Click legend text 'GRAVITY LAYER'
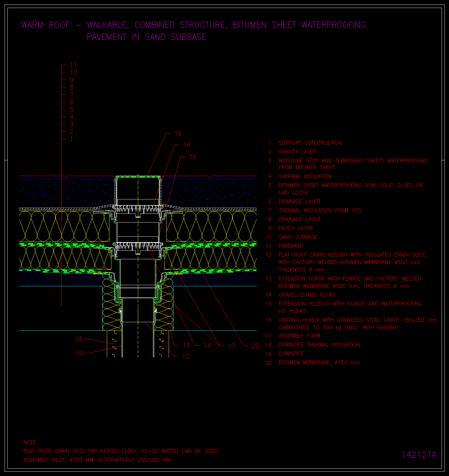This screenshot has width=449, height=476. [x=297, y=152]
